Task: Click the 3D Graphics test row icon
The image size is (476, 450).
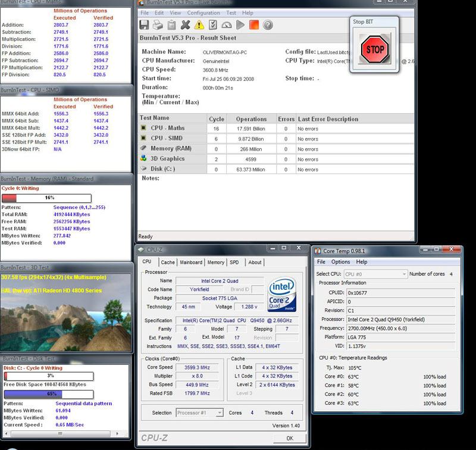Action: [143, 158]
